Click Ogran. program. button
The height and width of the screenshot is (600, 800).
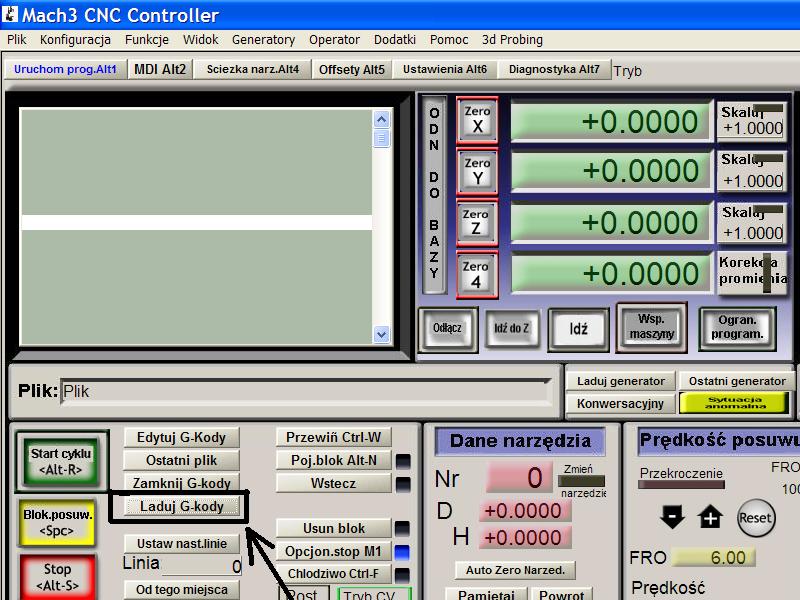pos(737,328)
